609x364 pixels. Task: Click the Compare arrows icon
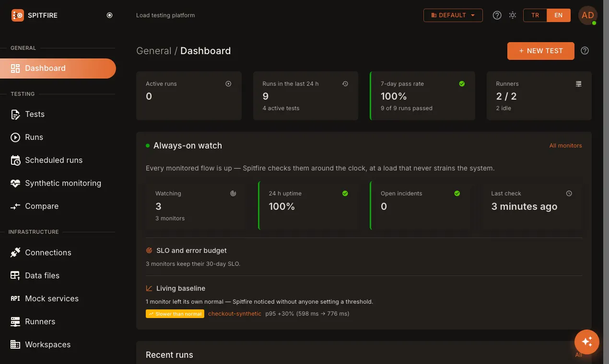point(15,206)
